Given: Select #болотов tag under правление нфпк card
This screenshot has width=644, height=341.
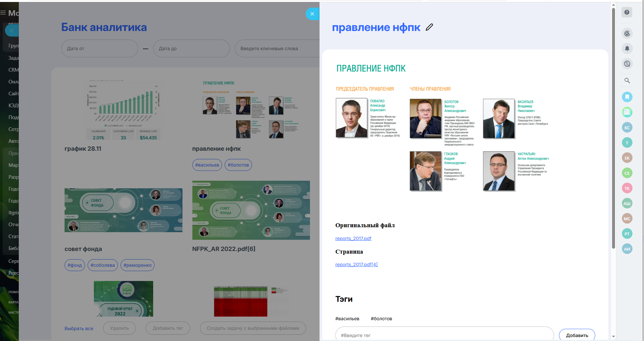Looking at the screenshot, I should 238,165.
